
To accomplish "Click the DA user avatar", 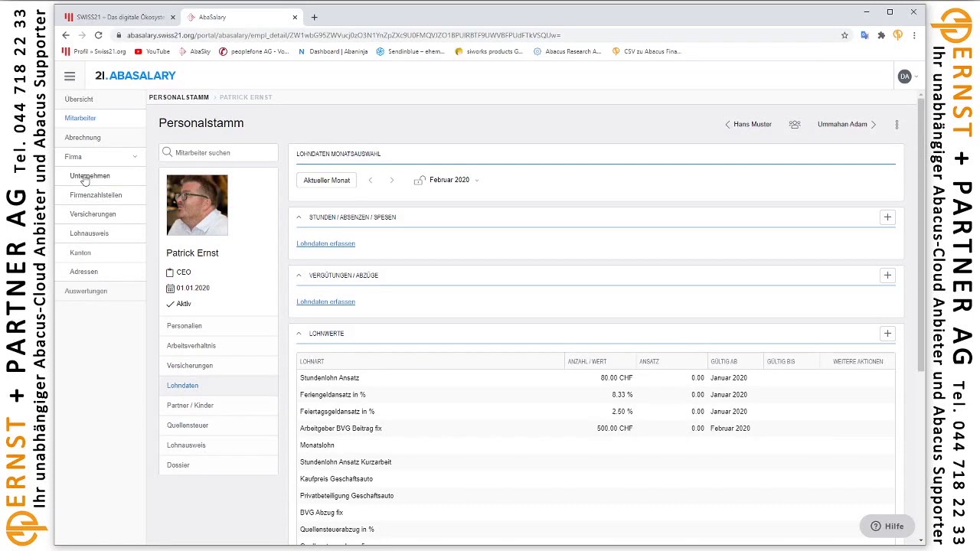I will (904, 77).
